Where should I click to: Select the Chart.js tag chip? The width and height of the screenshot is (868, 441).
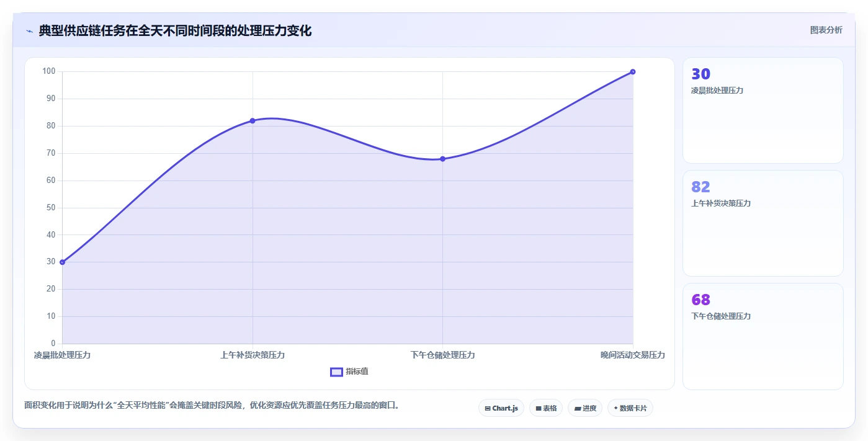[501, 408]
